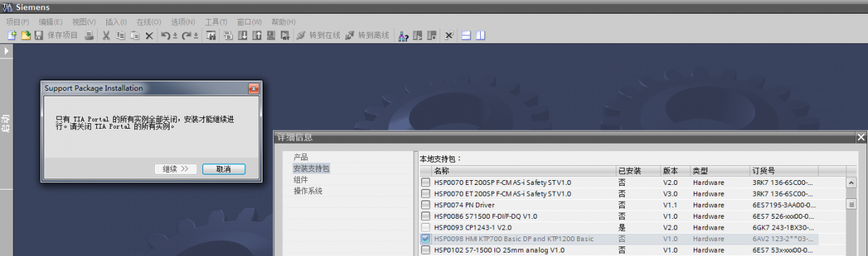868x256 pixels.
Task: Click the split editor horizontally icon
Action: click(x=467, y=35)
